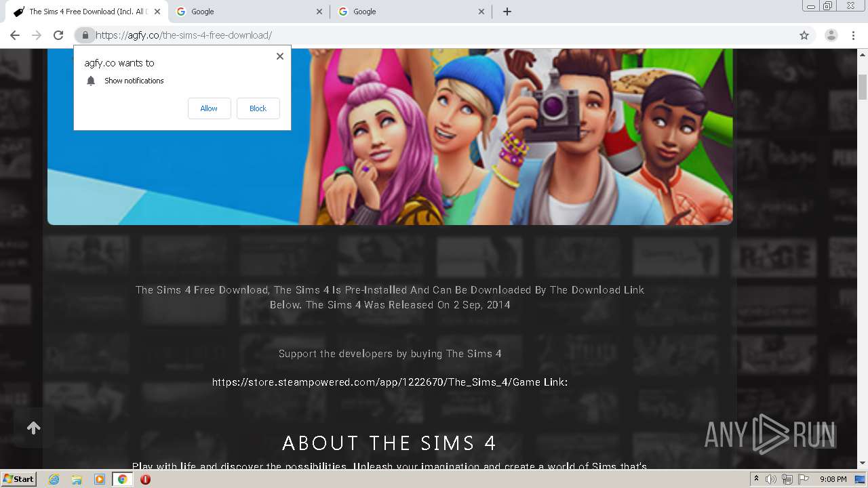Select the Chrome taskbar icon
This screenshot has width=868, height=488.
[x=123, y=479]
